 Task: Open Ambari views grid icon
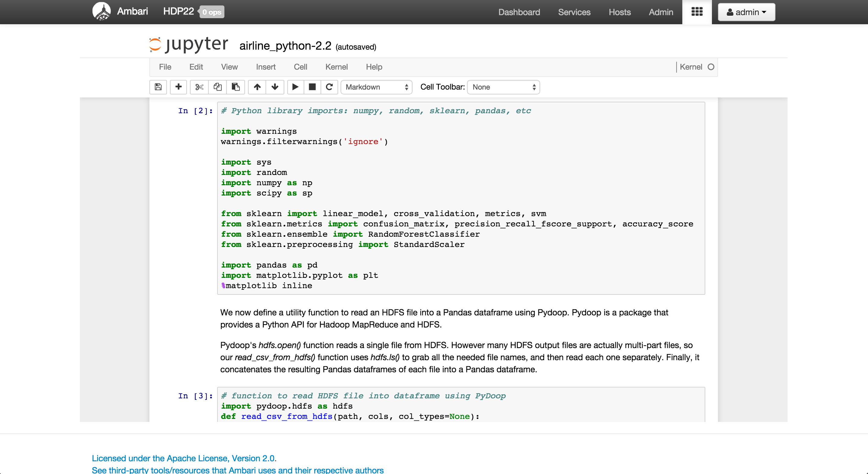[x=697, y=12]
